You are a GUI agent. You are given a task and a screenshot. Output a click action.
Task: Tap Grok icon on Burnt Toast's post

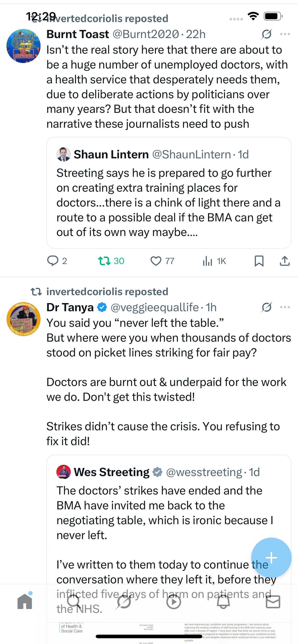pos(266,34)
